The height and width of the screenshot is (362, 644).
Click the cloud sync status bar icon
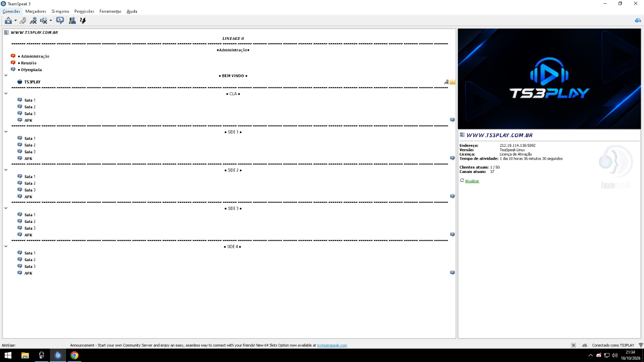[x=584, y=346]
